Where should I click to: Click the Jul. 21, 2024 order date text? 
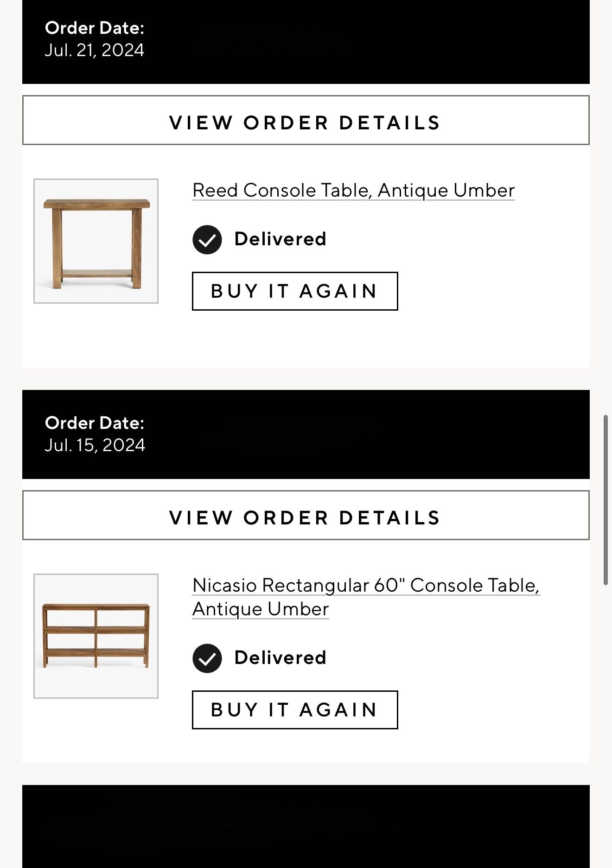(x=94, y=50)
